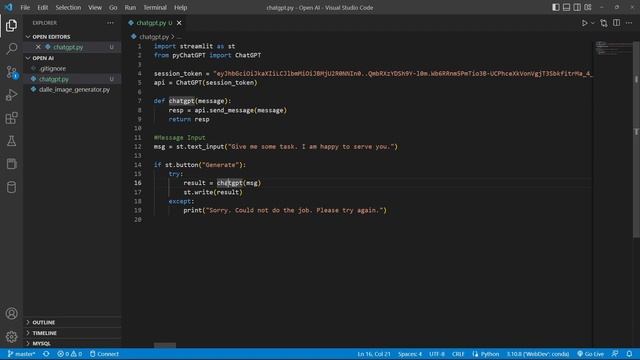Click the Connect status bar item

tap(104, 354)
